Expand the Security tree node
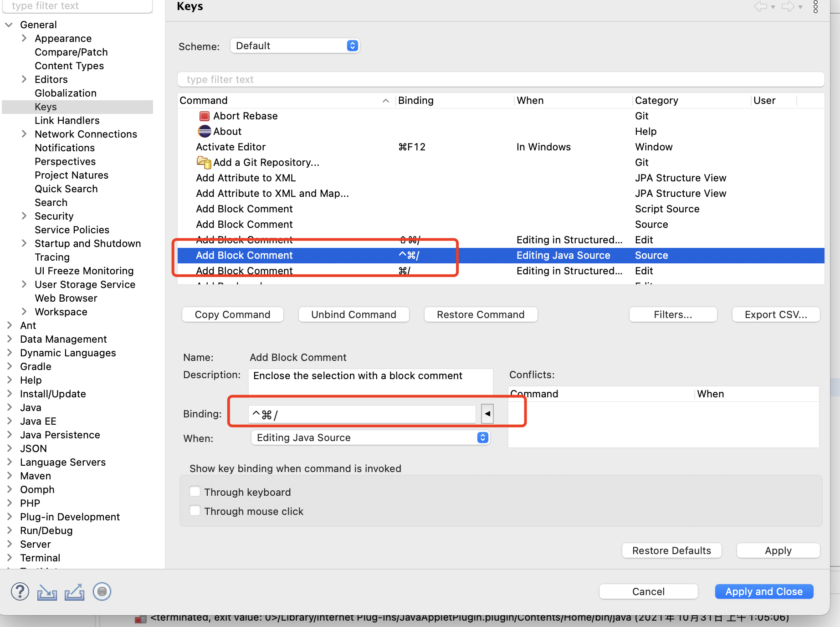This screenshot has height=627, width=840. (x=24, y=216)
